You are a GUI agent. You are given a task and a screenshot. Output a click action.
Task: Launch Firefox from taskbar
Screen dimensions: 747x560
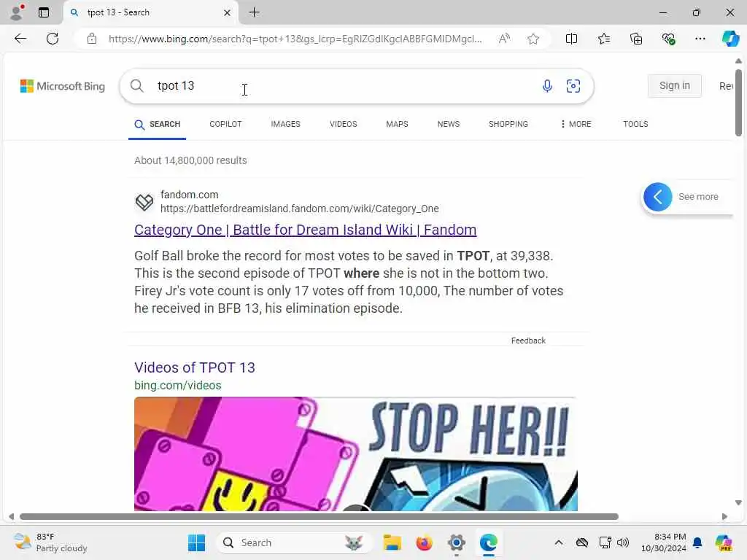(x=424, y=542)
